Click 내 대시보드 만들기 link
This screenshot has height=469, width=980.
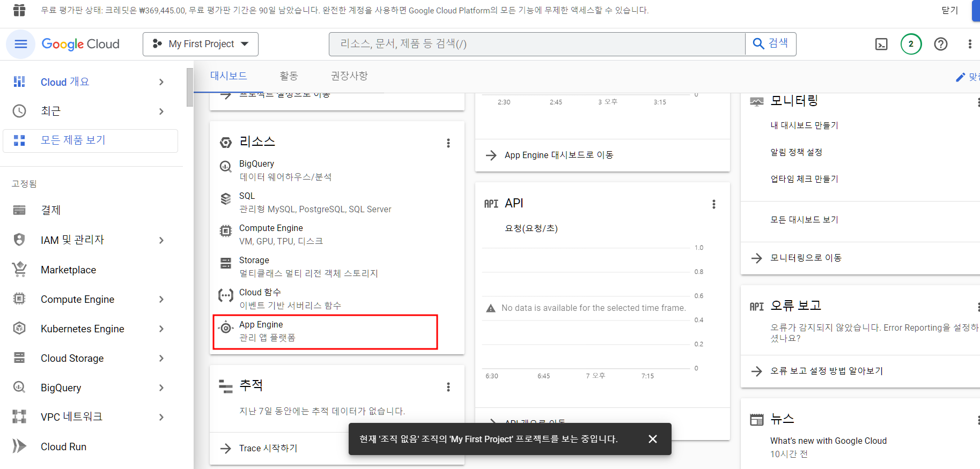(x=804, y=125)
